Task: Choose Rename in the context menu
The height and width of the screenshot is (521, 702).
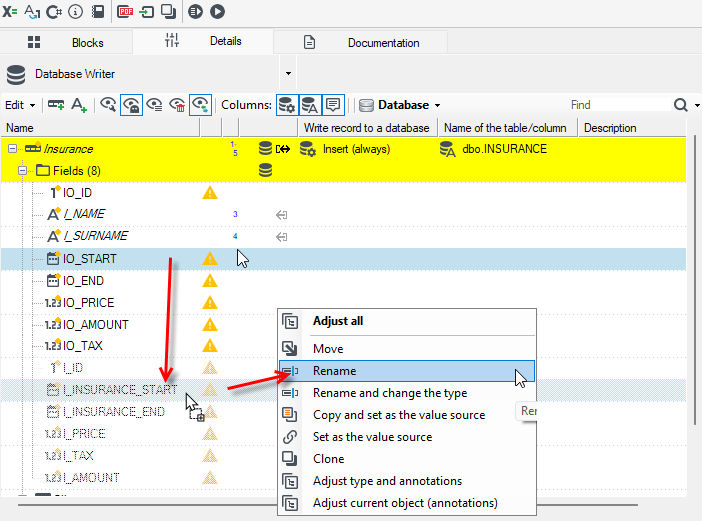Action: click(x=407, y=371)
